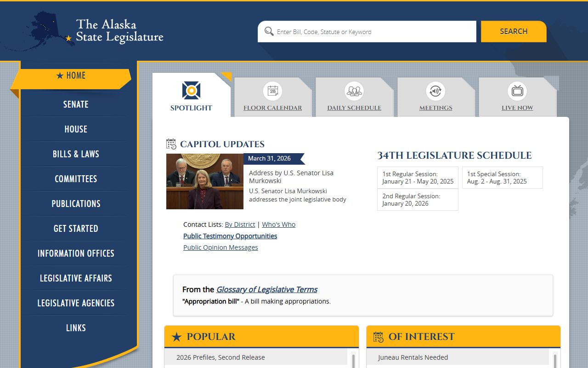Click the Live Now TV icon
The image size is (588, 368).
(x=517, y=91)
